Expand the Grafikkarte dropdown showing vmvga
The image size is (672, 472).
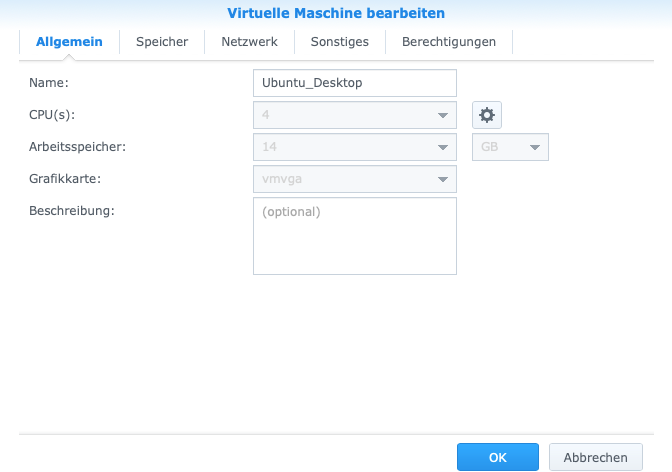[x=355, y=179]
